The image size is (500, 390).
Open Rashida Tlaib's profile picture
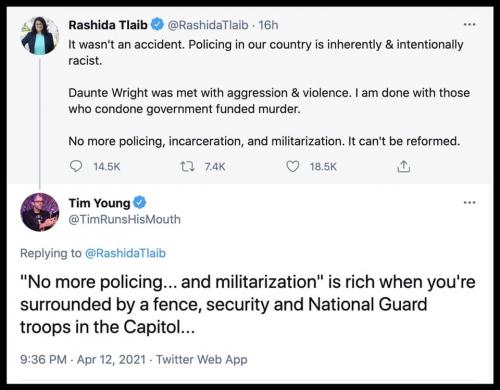(39, 35)
